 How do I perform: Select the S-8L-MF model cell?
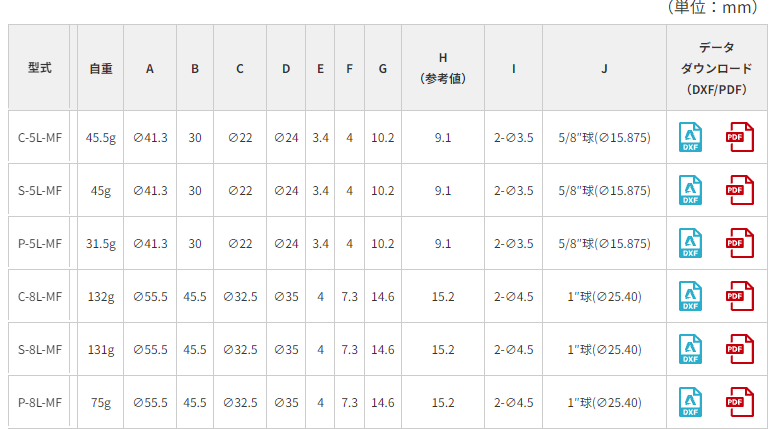(x=39, y=350)
